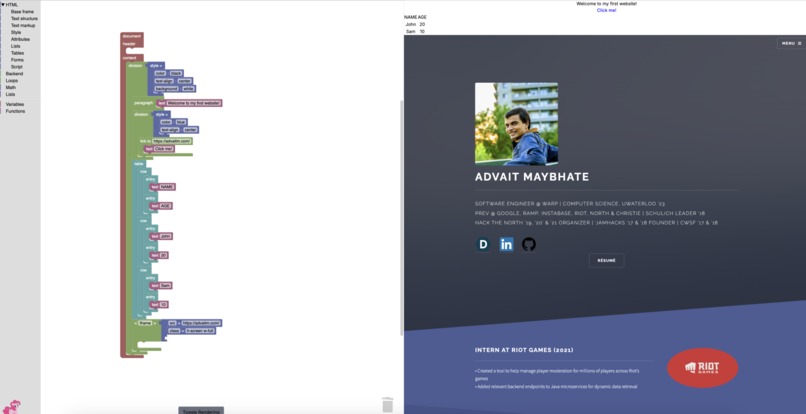Viewport: 806px width, 414px height.
Task: Open the Script block category
Action: (x=16, y=67)
